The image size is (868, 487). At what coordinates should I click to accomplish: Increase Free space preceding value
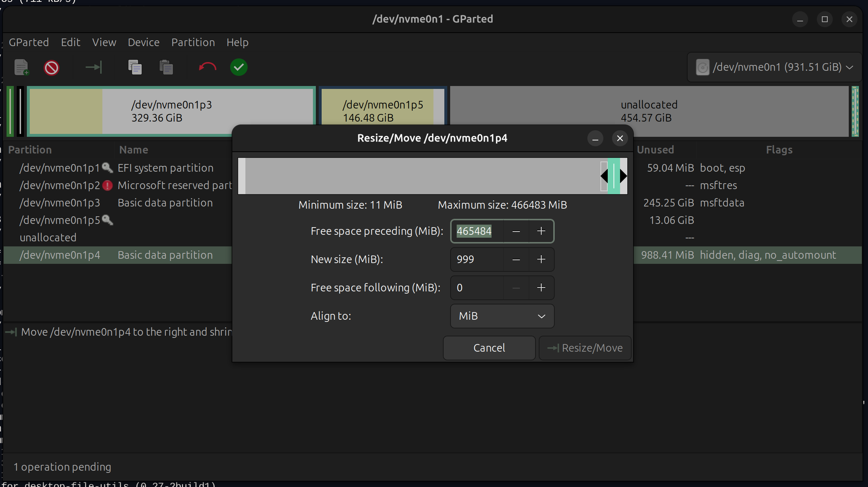click(541, 231)
